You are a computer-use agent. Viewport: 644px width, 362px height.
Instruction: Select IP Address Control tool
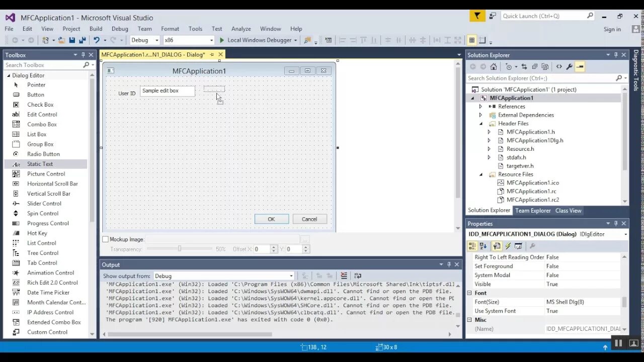click(50, 312)
